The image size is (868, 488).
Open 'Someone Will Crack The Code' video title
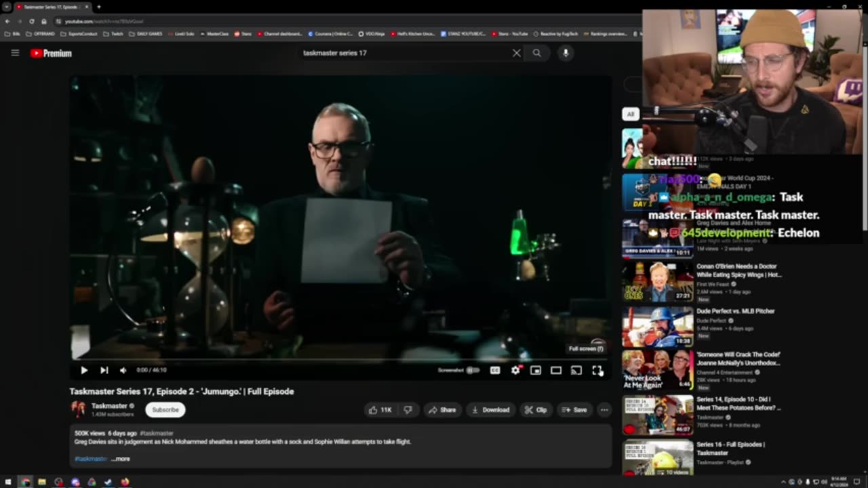point(738,359)
